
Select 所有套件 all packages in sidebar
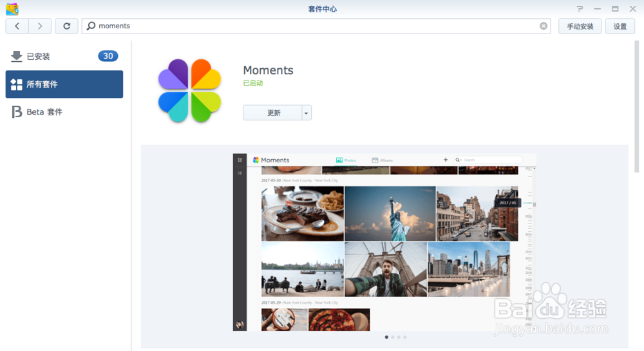click(x=64, y=84)
